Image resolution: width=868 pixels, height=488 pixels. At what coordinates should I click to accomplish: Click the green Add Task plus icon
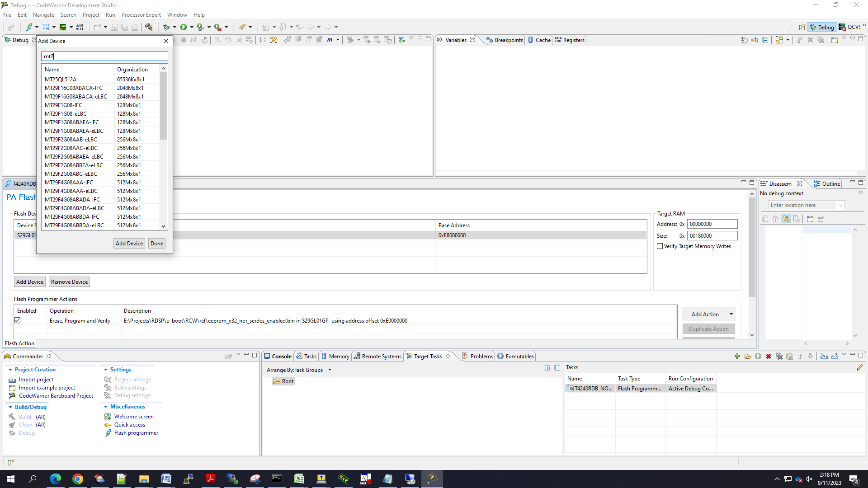(x=737, y=357)
